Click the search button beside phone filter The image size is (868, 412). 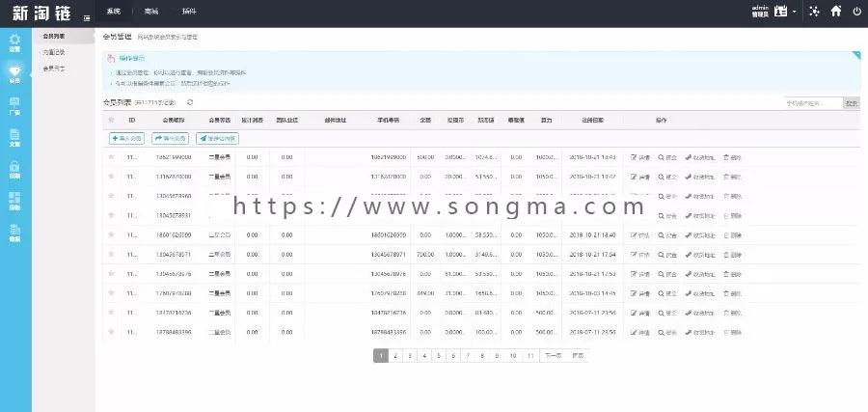(x=852, y=103)
